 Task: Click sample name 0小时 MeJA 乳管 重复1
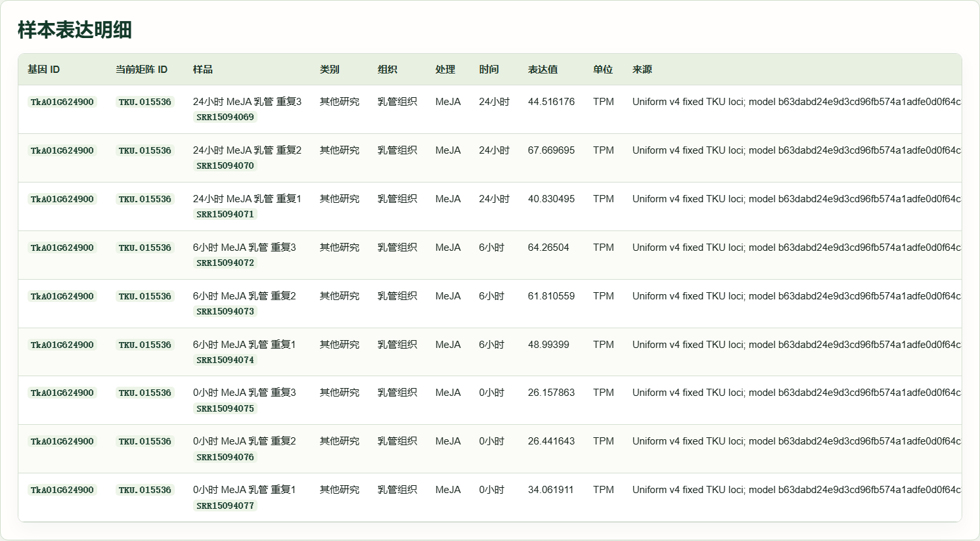pos(244,490)
